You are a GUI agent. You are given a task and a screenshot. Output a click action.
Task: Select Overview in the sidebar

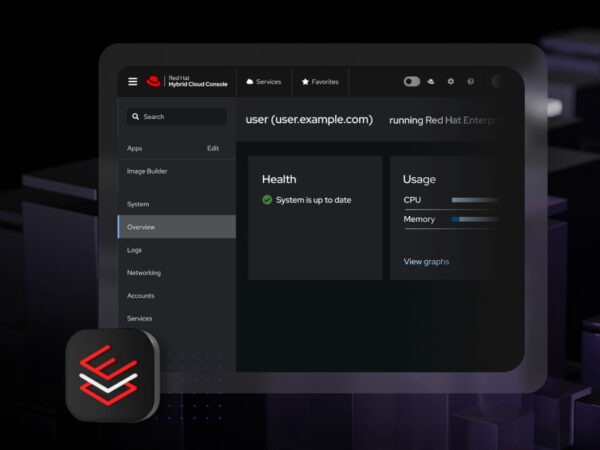pyautogui.click(x=141, y=227)
